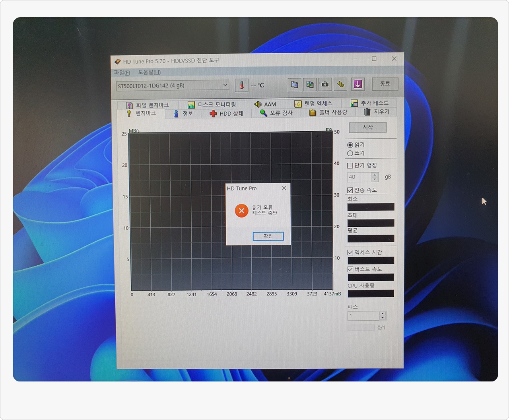Click the 패스 count input field

pos(363,316)
